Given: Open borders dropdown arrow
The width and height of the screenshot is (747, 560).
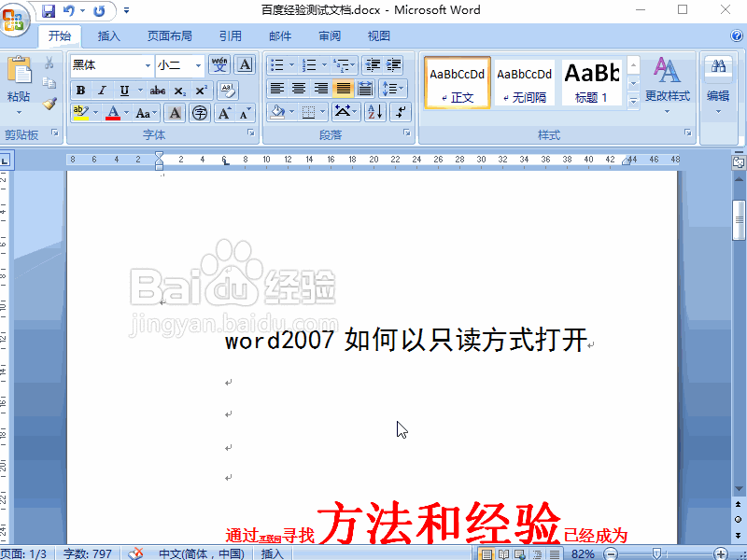Looking at the screenshot, I should (323, 112).
